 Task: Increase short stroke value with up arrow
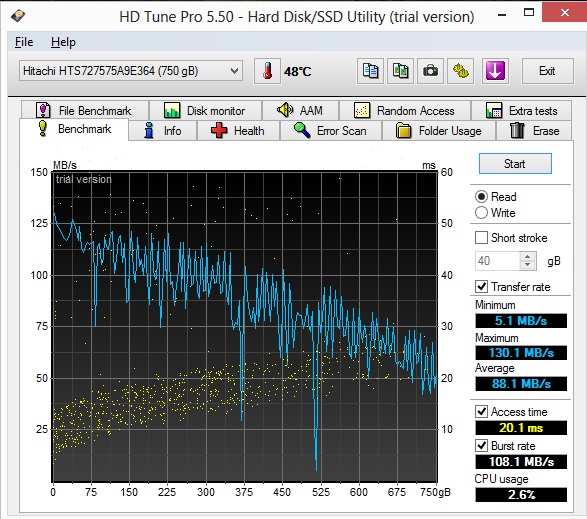[527, 257]
